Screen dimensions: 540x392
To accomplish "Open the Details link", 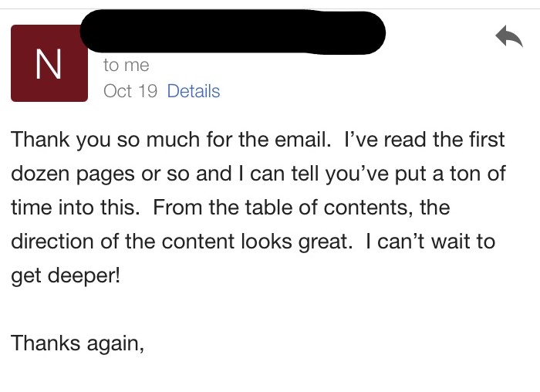I will pyautogui.click(x=194, y=91).
